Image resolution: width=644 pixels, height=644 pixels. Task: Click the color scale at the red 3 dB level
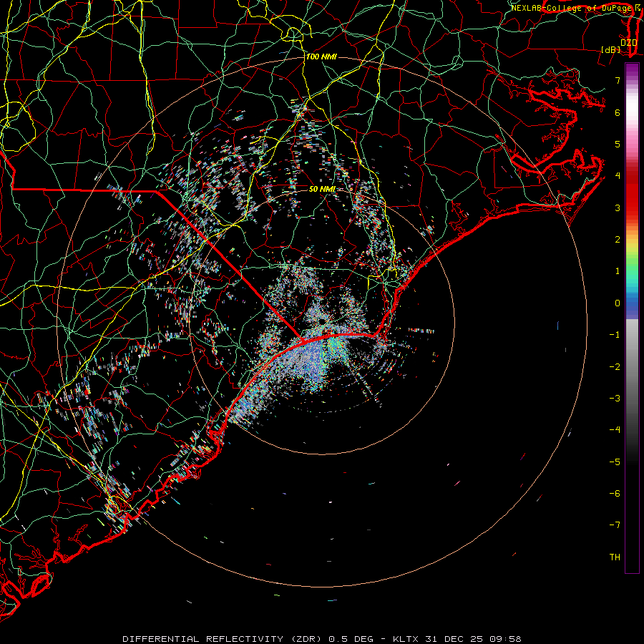coord(632,208)
